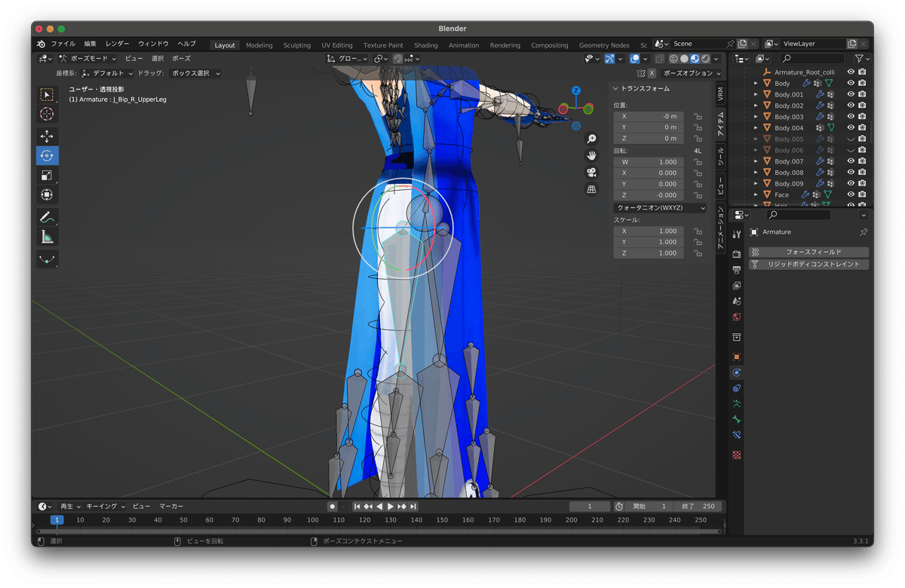
Task: Open the ポーズオプション dropdown
Action: [x=692, y=73]
